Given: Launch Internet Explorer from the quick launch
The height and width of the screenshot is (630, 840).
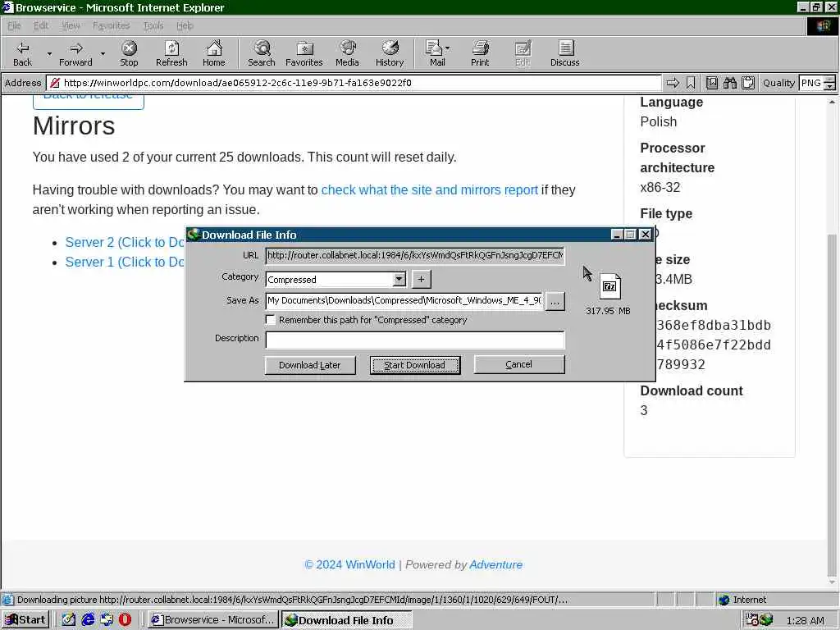Looking at the screenshot, I should (88, 620).
